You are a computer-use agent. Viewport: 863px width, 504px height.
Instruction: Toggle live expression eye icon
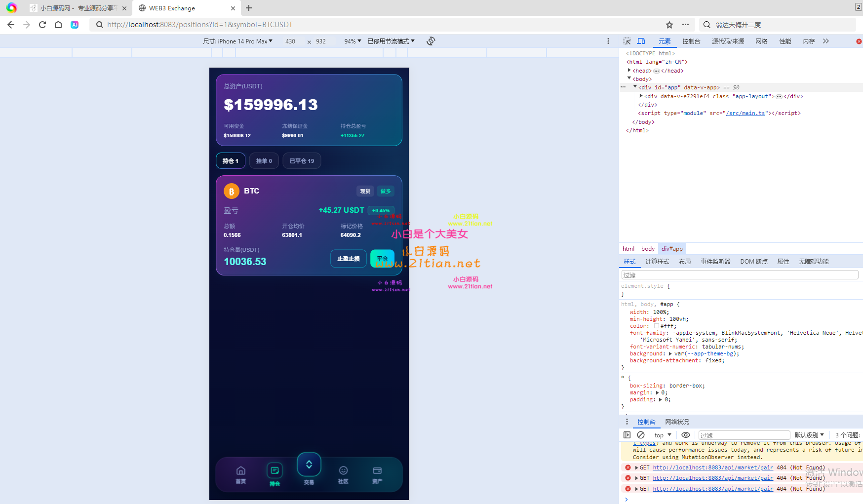pos(686,435)
